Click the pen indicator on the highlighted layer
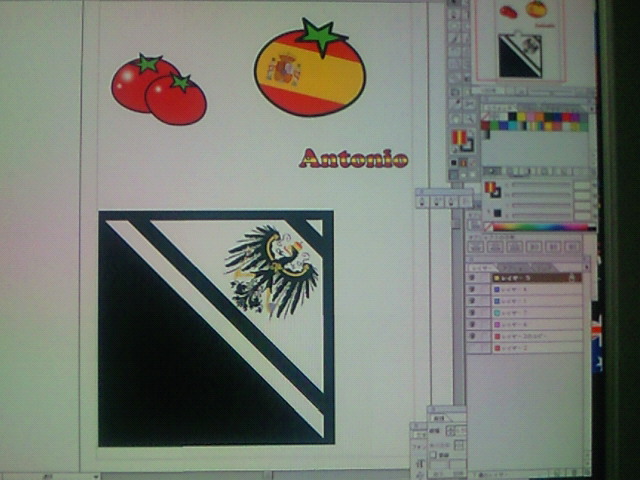This screenshot has width=640, height=480. 573,278
